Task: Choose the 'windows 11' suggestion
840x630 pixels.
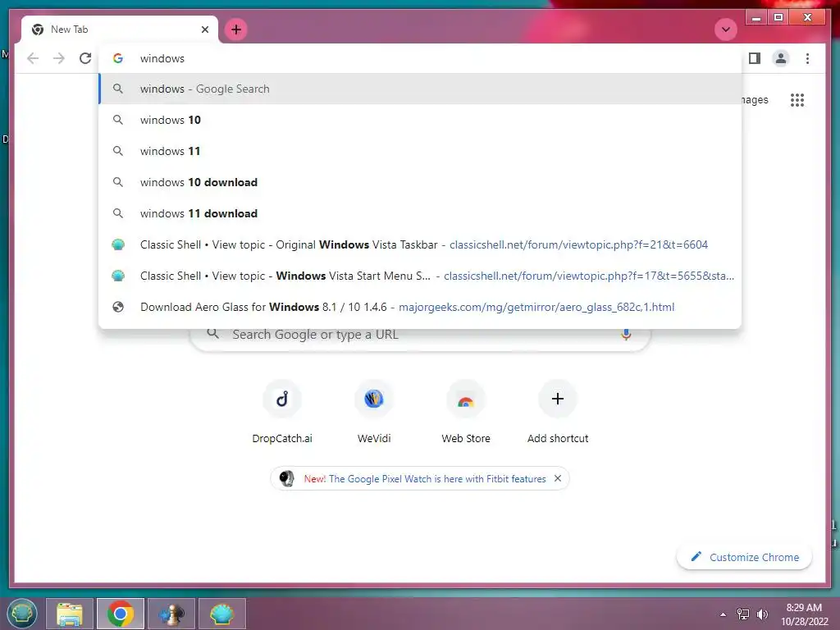Action: tap(421, 151)
